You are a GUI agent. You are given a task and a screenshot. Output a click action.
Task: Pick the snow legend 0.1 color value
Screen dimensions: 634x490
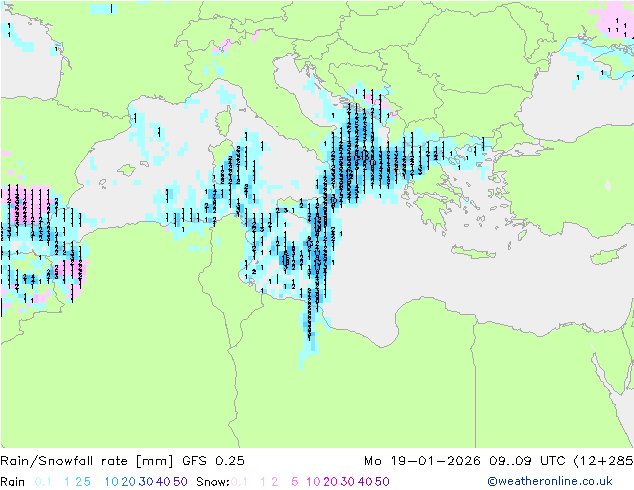(239, 482)
